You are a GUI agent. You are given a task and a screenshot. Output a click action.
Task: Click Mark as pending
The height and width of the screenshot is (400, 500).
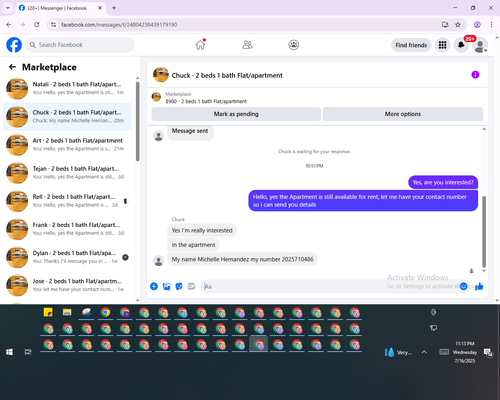pyautogui.click(x=236, y=114)
